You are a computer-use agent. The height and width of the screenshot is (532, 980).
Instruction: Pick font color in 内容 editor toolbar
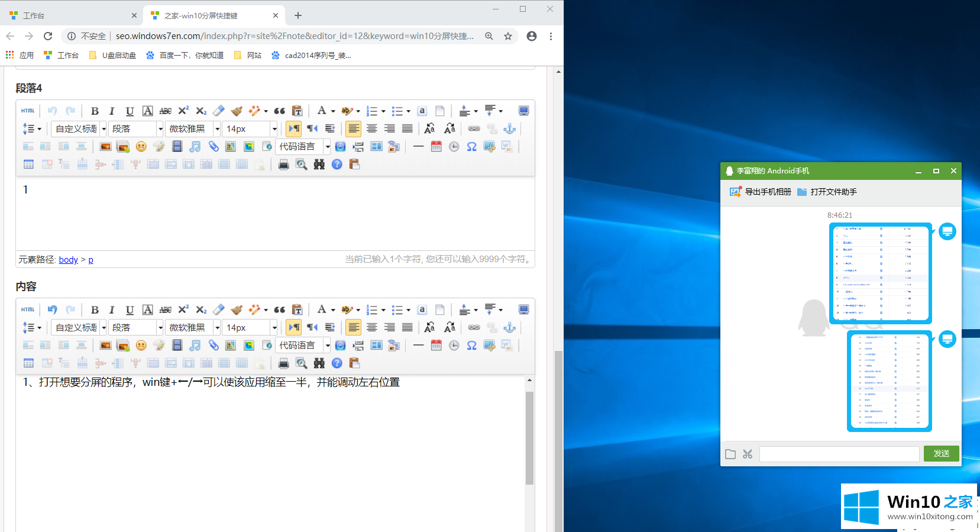(321, 309)
